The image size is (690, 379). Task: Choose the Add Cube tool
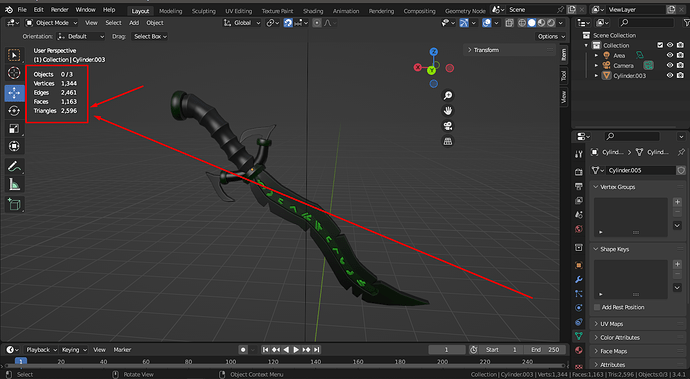(x=14, y=204)
